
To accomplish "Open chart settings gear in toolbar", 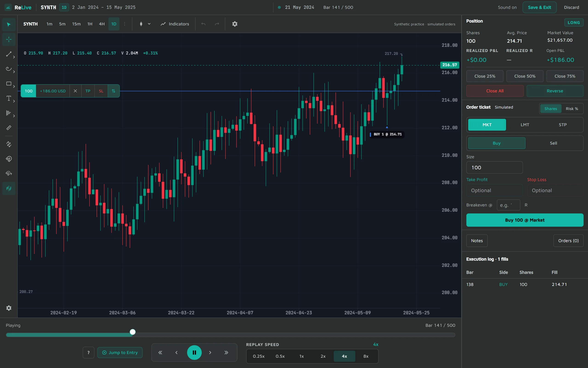I will coord(235,24).
